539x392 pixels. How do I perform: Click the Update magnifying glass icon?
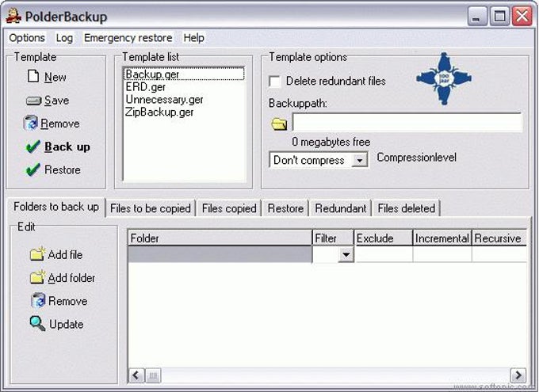[37, 323]
